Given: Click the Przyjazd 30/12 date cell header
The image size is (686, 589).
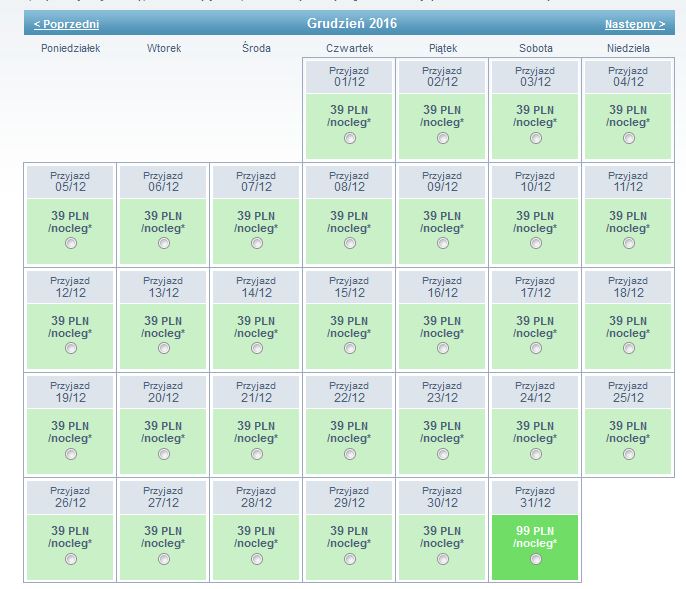Looking at the screenshot, I should (442, 497).
